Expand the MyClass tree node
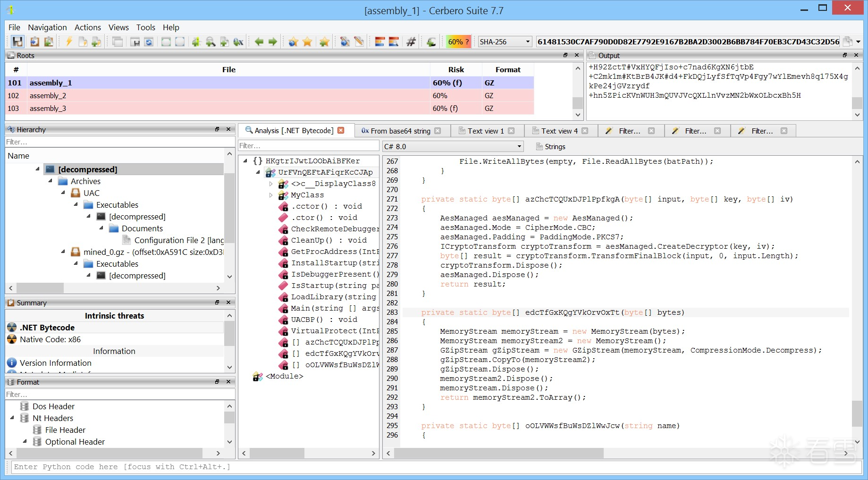868x480 pixels. 271,195
